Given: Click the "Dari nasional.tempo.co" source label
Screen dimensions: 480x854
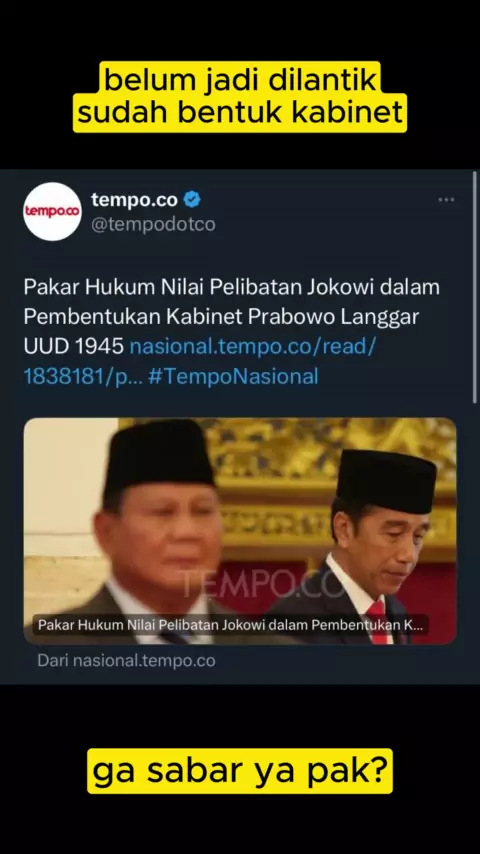Looking at the screenshot, I should 126,661.
